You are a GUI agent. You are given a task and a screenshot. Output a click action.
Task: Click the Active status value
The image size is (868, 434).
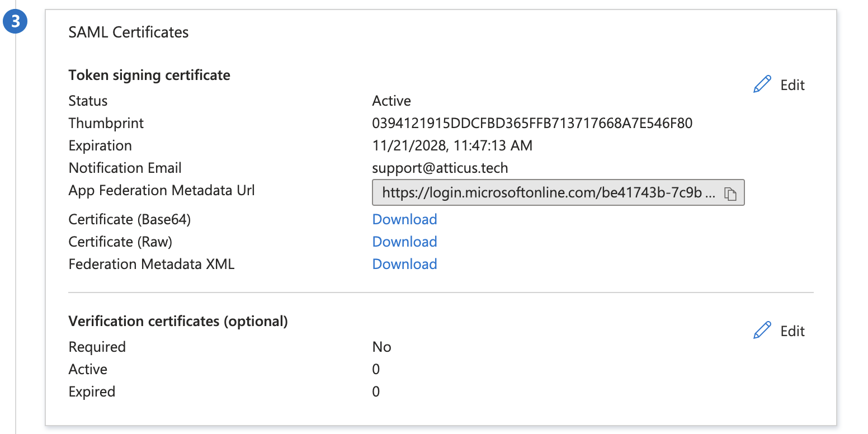click(x=391, y=101)
